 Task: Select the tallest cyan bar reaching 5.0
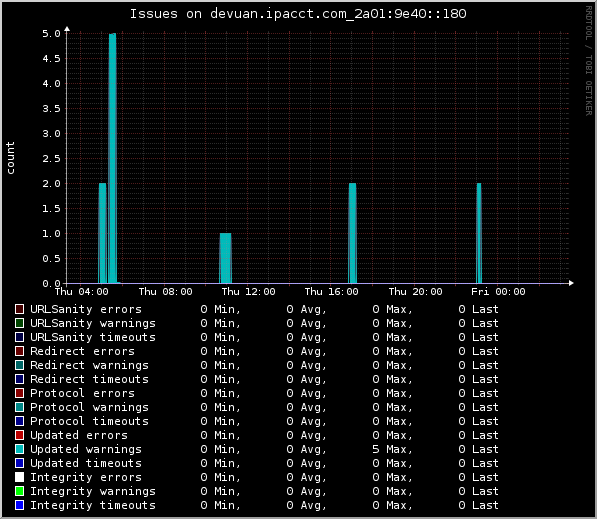point(112,158)
